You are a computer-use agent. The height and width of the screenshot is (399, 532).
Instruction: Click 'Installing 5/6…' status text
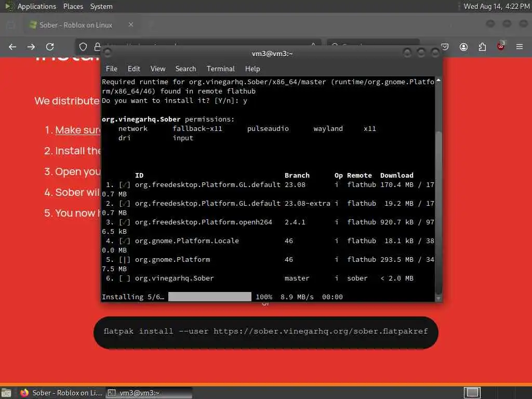point(133,297)
